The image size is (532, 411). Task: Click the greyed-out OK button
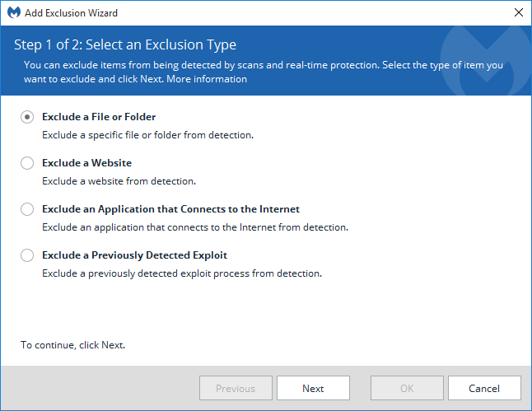[x=407, y=388]
